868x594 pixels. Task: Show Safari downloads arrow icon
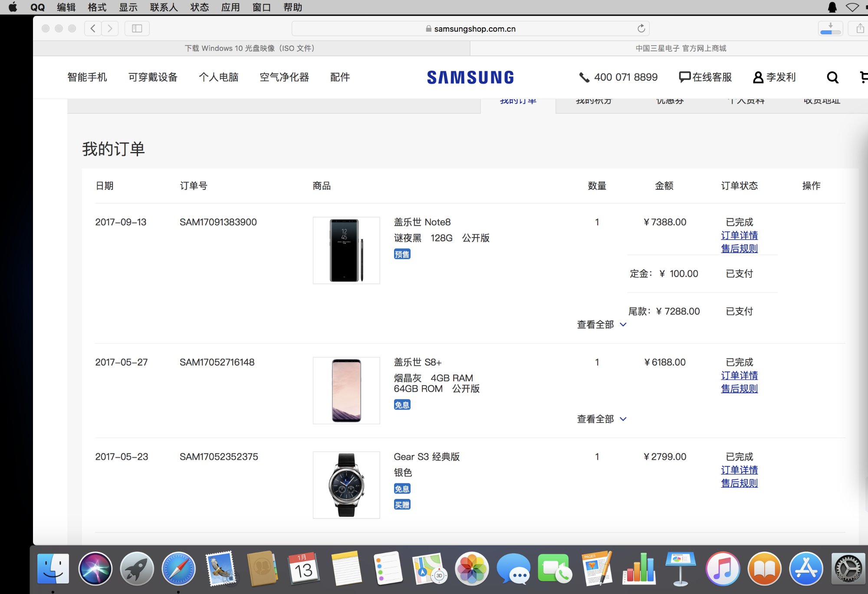pyautogui.click(x=830, y=29)
